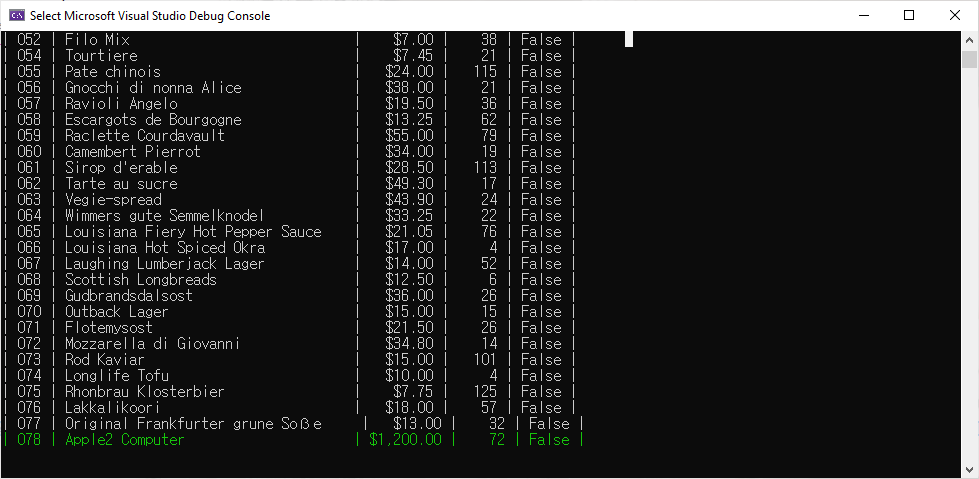The image size is (979, 479).
Task: Click 'Laughing Lumberjack Lager' text
Action: 165,264
